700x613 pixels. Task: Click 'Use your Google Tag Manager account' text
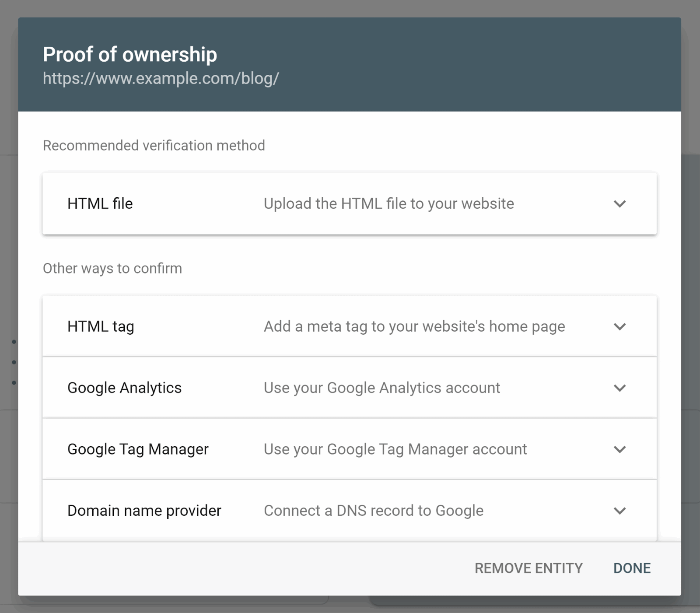click(395, 449)
